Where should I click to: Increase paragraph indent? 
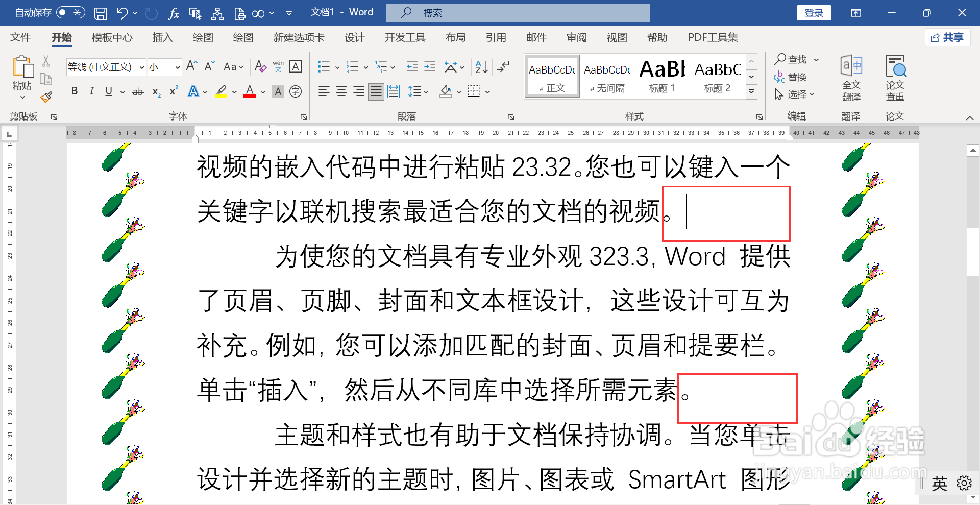(430, 66)
